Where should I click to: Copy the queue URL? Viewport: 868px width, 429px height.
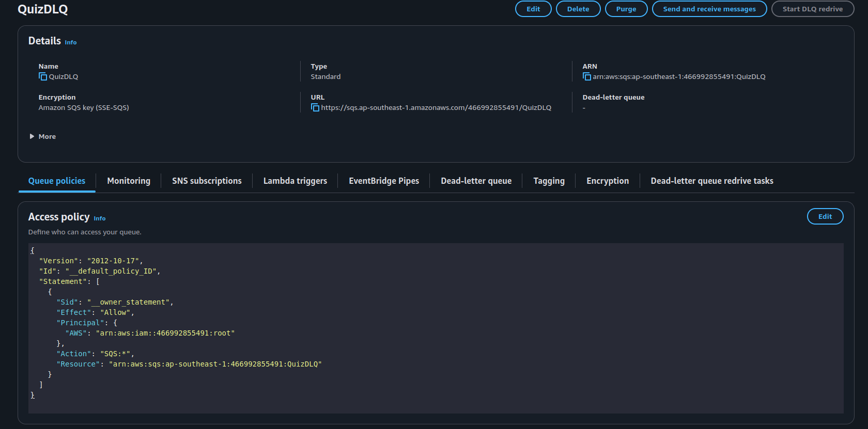point(315,108)
